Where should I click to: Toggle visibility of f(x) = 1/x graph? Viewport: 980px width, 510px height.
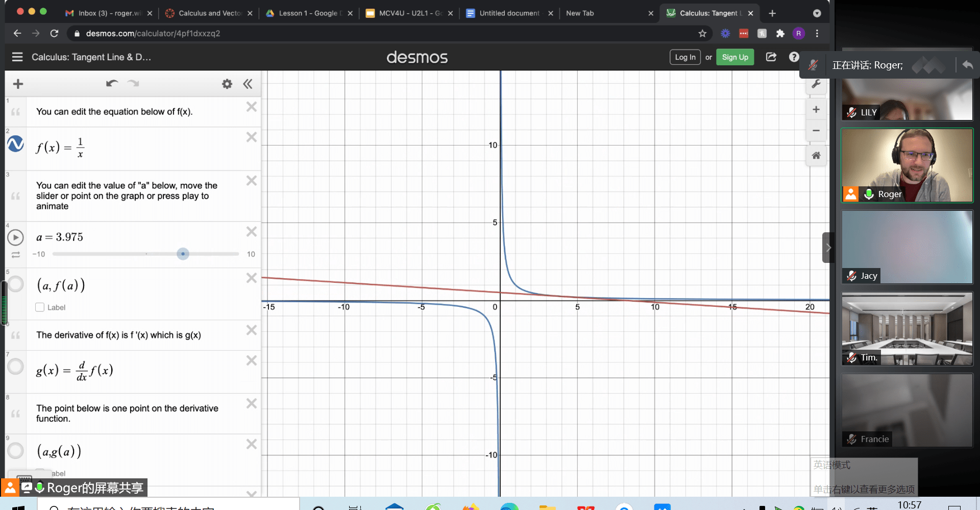(15, 144)
